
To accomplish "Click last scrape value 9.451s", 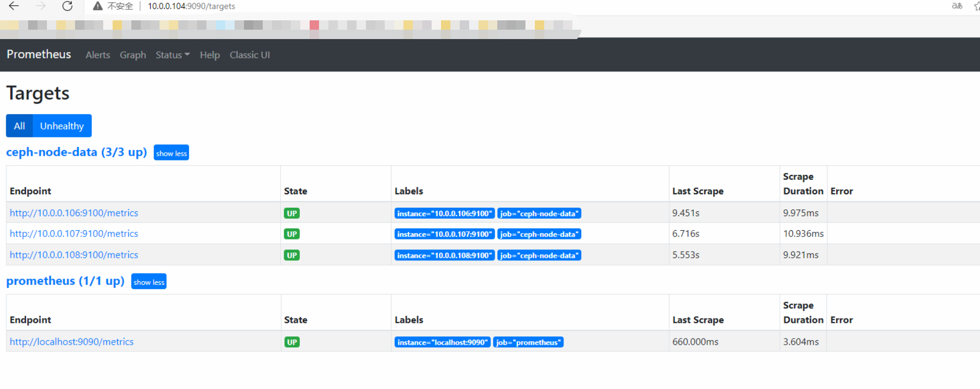I will click(686, 213).
